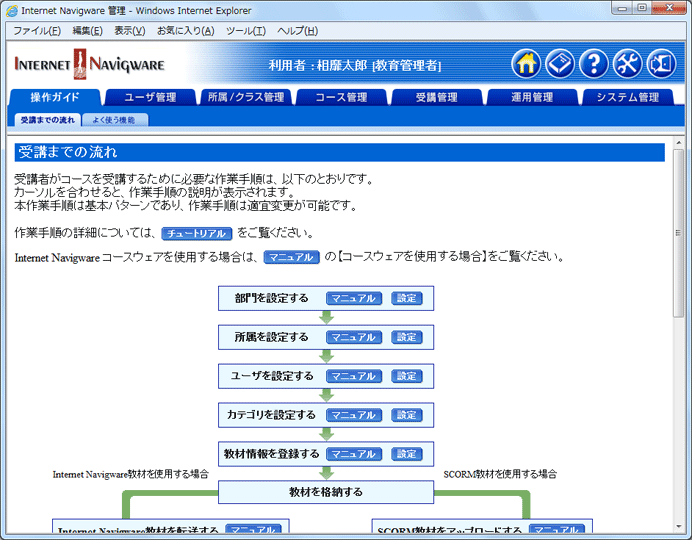This screenshot has height=540, width=692.
Task: Click 設定 for 教材情報を登録する
Action: coord(406,454)
